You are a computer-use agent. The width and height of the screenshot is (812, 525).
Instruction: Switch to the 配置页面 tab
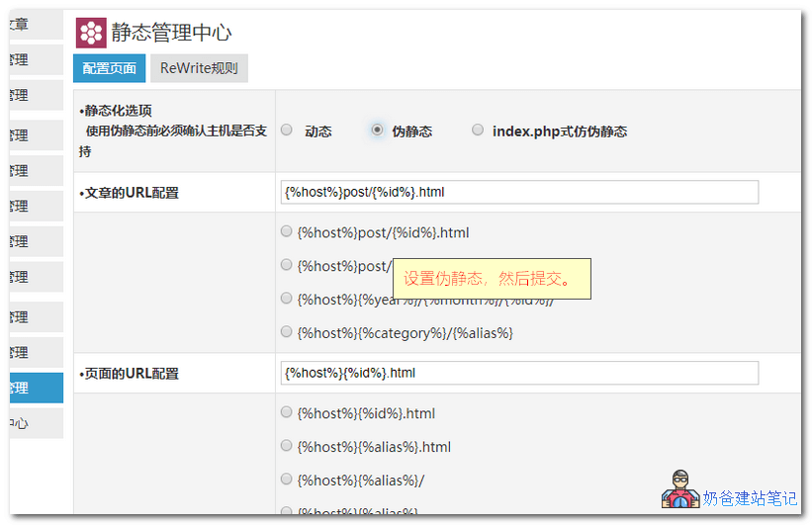click(x=109, y=68)
